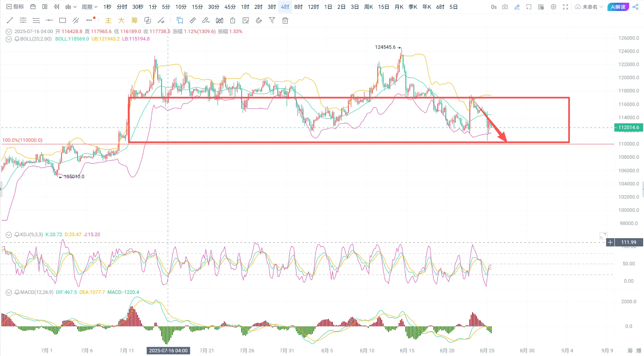Click the plus button beside 111.99
This screenshot has height=356, width=644.
[610, 242]
